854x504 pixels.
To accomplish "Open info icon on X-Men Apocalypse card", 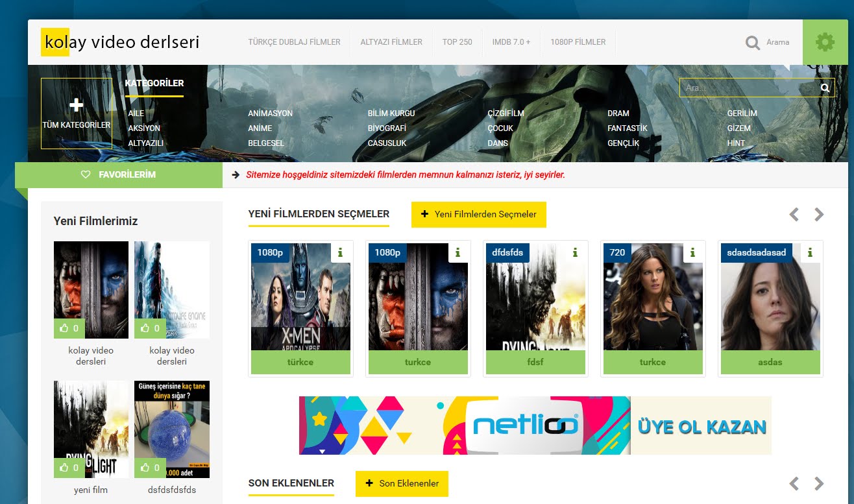I will point(341,253).
